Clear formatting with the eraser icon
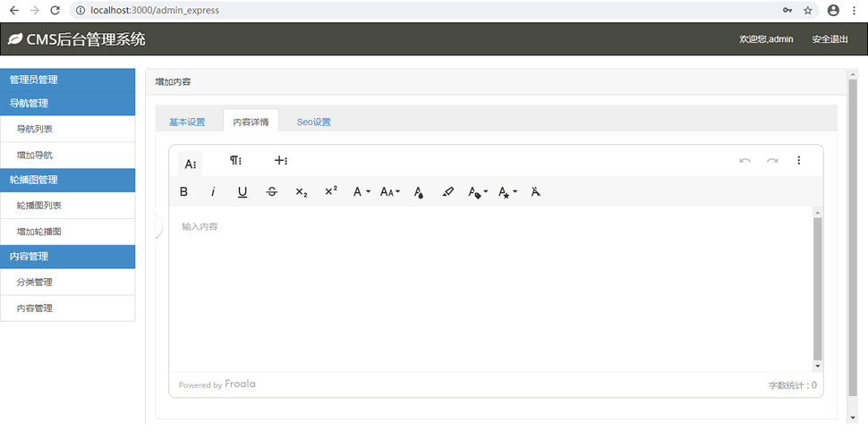 (x=536, y=192)
